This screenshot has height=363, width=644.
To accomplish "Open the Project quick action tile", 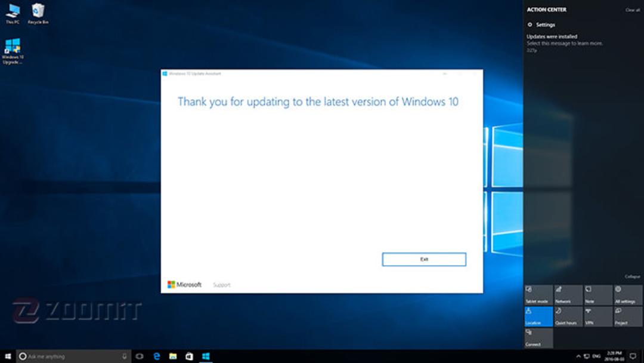I will point(628,316).
